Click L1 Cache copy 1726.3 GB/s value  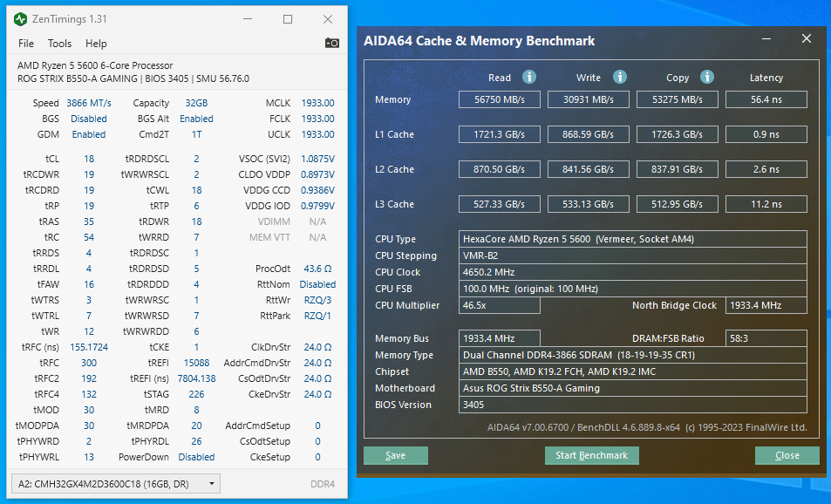pyautogui.click(x=678, y=134)
